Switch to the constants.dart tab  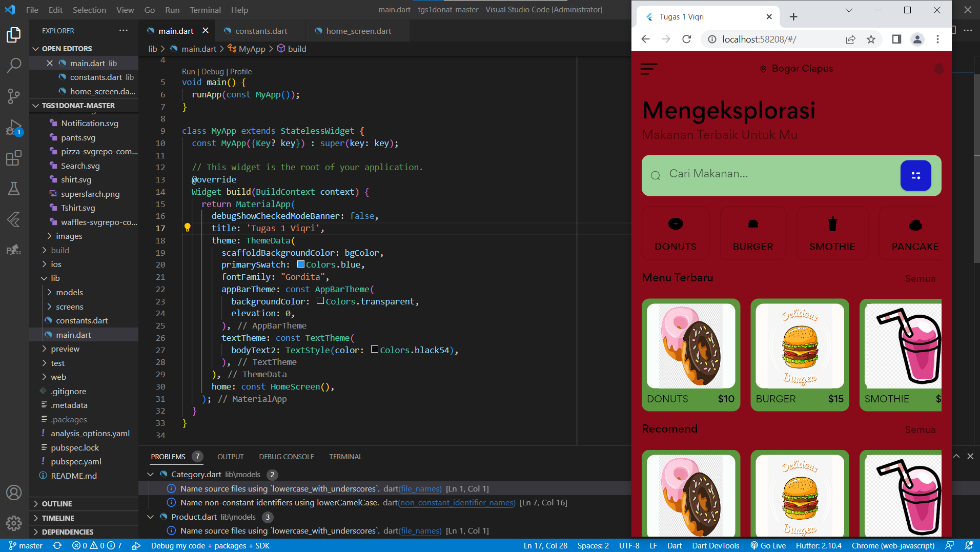pos(260,31)
